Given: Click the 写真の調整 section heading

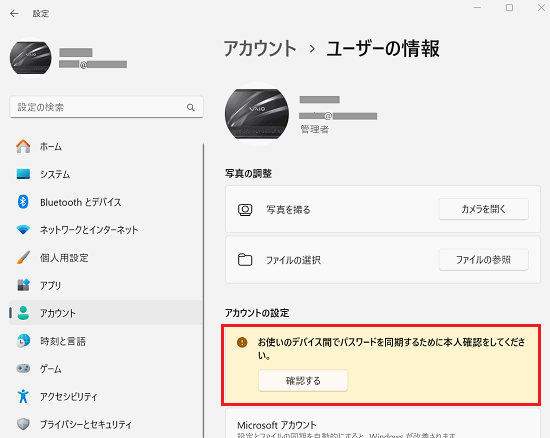Looking at the screenshot, I should pyautogui.click(x=248, y=173).
